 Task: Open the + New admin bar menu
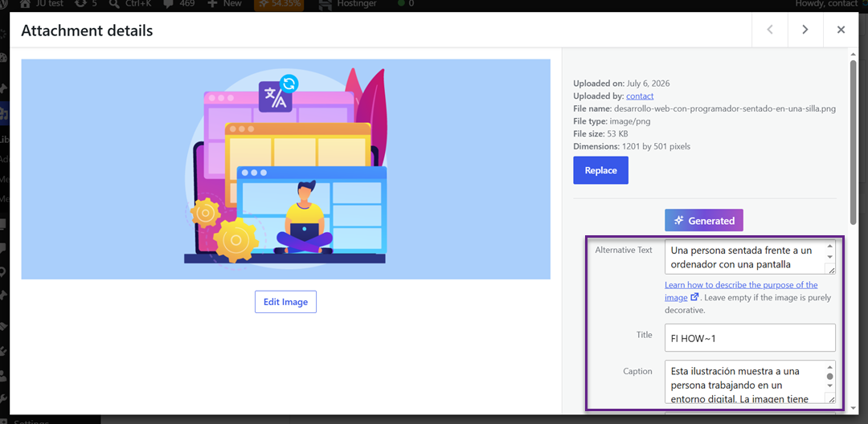click(x=225, y=3)
